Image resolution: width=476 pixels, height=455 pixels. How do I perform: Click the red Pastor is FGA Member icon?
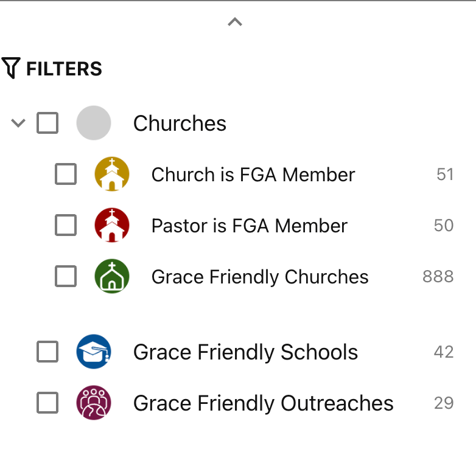coord(112,226)
